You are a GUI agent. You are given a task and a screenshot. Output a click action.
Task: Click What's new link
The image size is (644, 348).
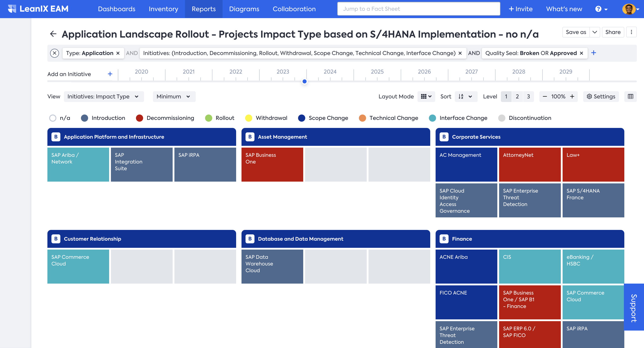pos(564,9)
